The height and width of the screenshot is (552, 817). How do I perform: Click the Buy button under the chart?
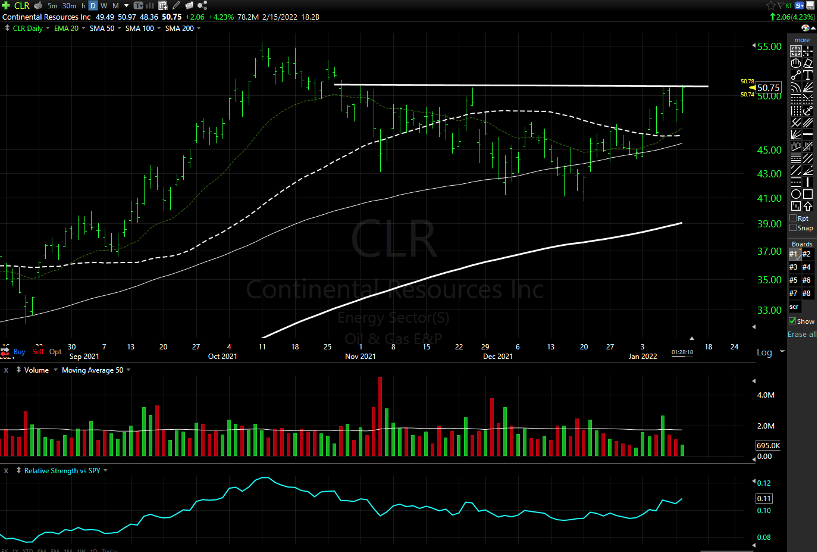coord(19,352)
